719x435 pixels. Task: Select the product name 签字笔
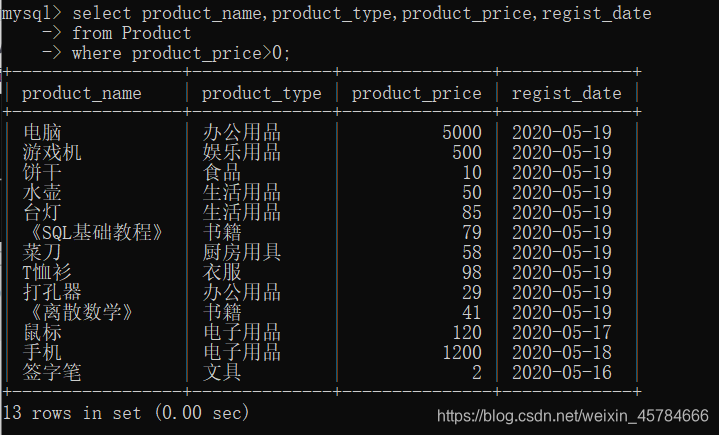point(52,373)
